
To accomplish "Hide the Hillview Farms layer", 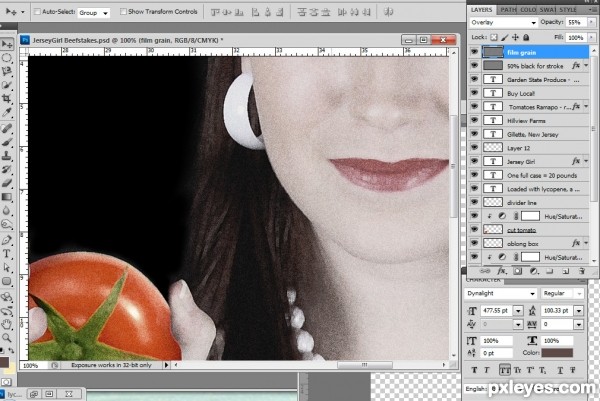I will [x=474, y=120].
